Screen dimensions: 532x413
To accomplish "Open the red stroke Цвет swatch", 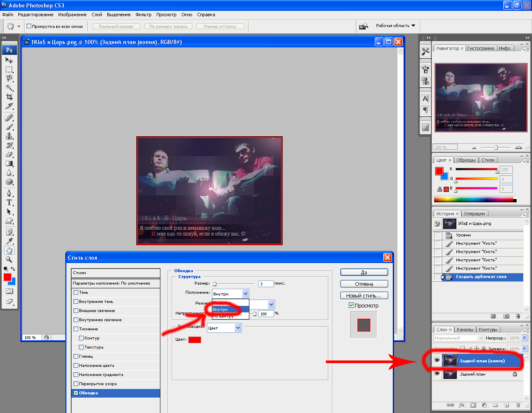I will click(x=195, y=340).
